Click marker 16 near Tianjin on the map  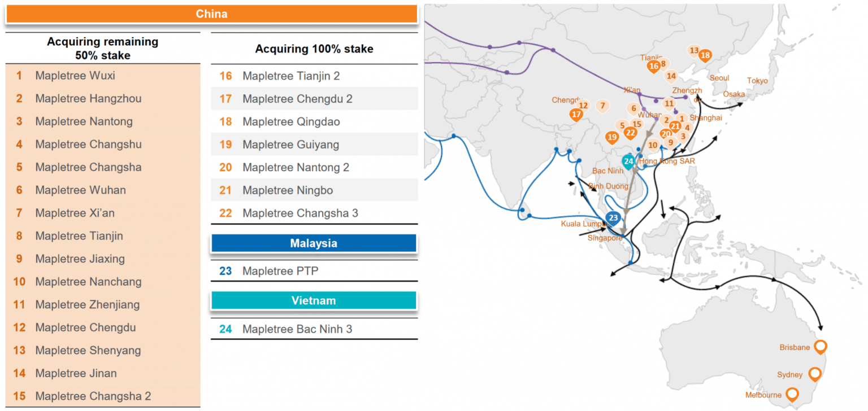(654, 65)
